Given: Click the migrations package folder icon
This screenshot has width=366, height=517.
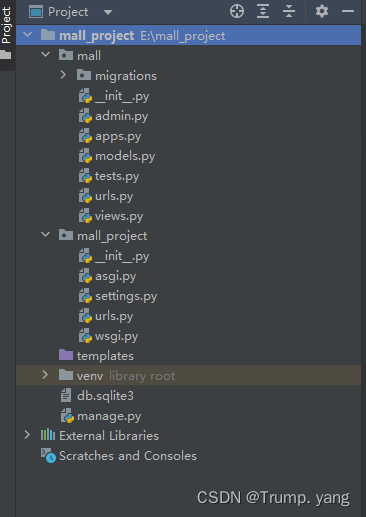Looking at the screenshot, I should (x=84, y=75).
